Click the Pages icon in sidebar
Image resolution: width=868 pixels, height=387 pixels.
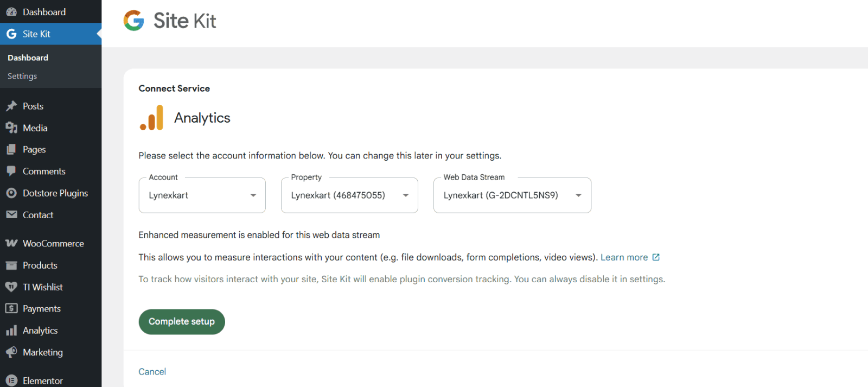[x=11, y=149]
